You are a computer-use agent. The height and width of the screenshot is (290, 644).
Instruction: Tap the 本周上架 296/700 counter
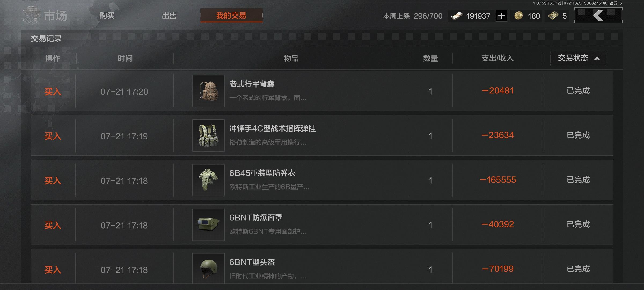click(x=413, y=16)
